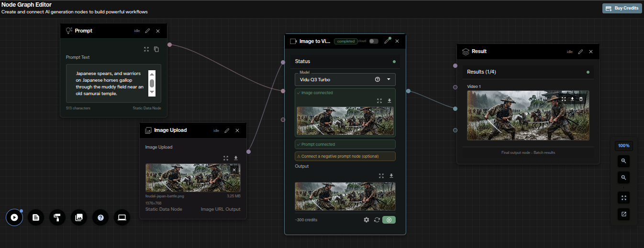The image size is (644, 248).
Task: Download the Video 1 result
Action: (572, 99)
